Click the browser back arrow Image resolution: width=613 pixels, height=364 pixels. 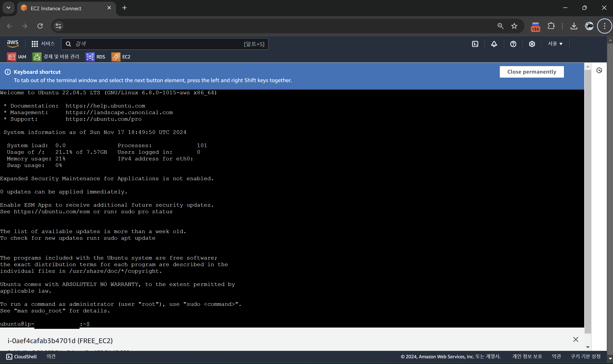[9, 26]
